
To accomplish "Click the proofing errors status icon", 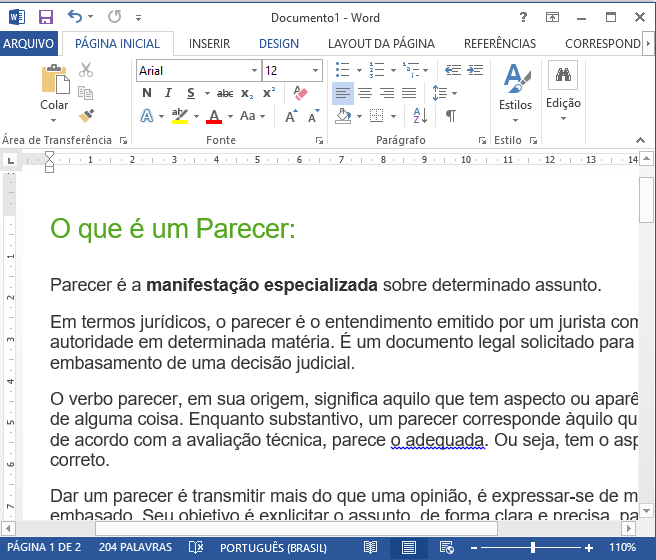I will [196, 547].
